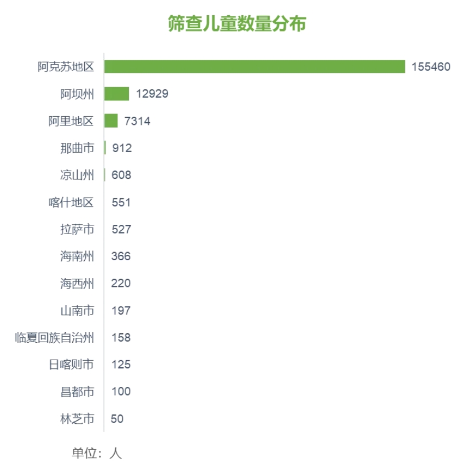This screenshot has width=476, height=471.
Task: Click the value label 155460
Action: click(431, 67)
